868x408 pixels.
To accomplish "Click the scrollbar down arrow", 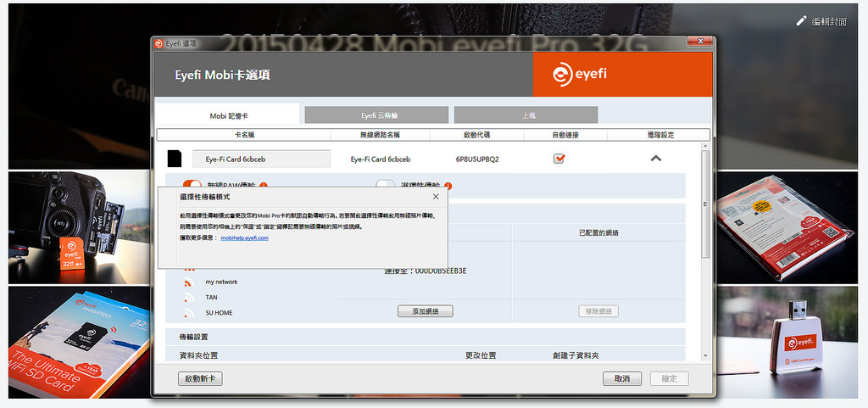I will [x=705, y=355].
